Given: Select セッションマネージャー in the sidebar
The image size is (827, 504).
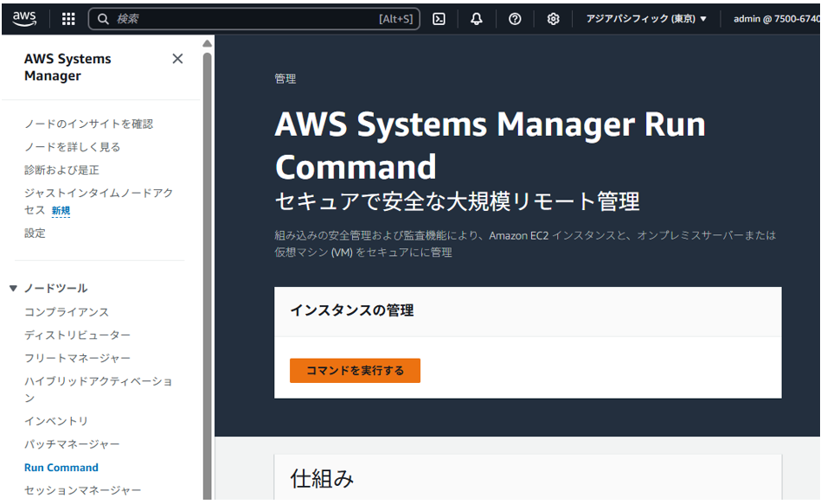Looking at the screenshot, I should 83,491.
